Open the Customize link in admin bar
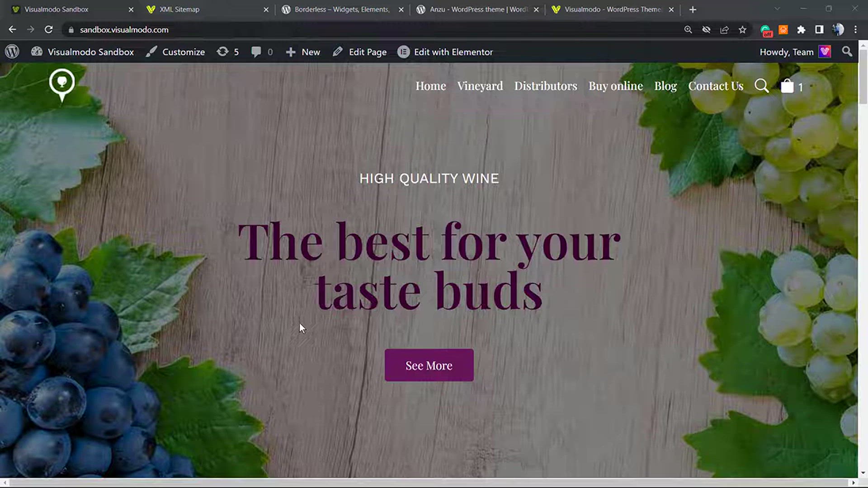The width and height of the screenshot is (868, 488). click(175, 52)
